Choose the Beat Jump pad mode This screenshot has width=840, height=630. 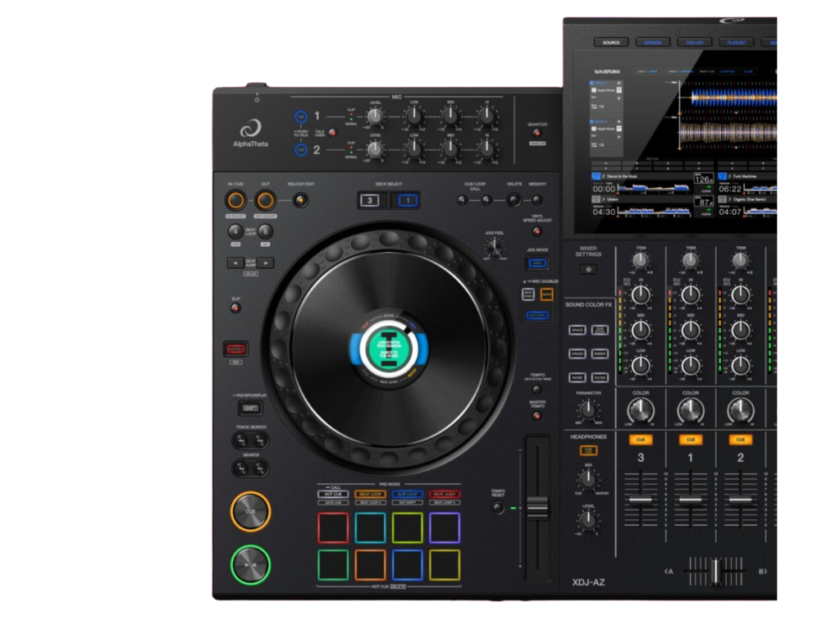click(445, 494)
